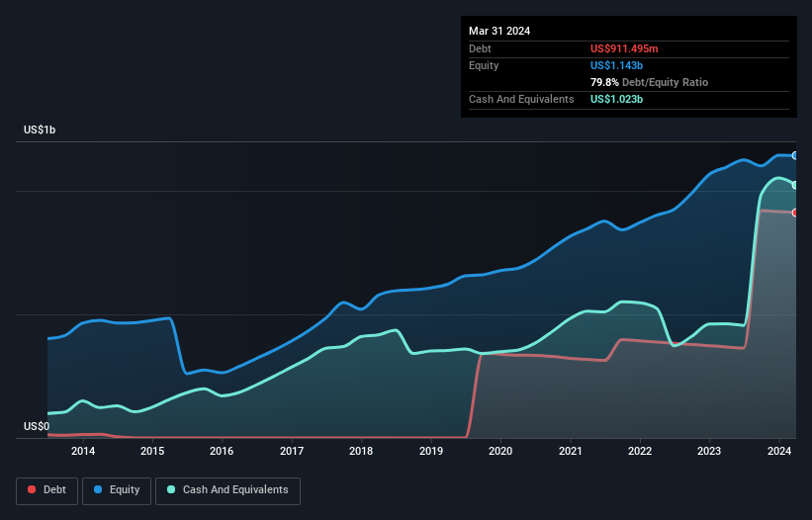812x520 pixels.
Task: Click the 79.8% Debt/Equity Ratio text
Action: (x=649, y=82)
